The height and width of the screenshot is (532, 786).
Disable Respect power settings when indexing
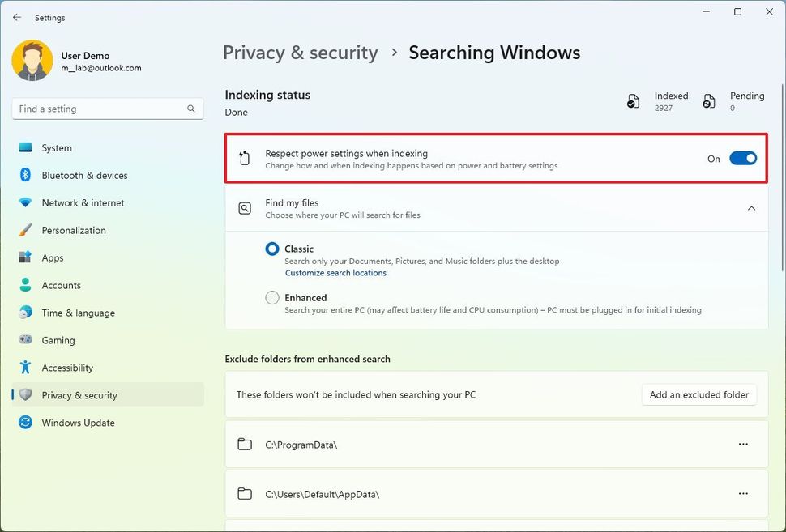point(743,158)
